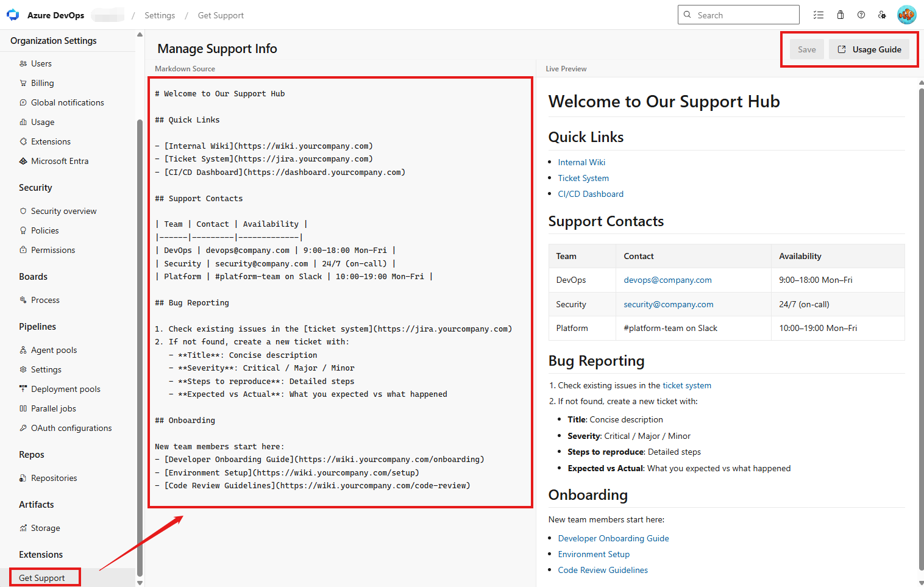This screenshot has height=587, width=924.
Task: Click into the Markdown Source editor
Action: (341, 292)
